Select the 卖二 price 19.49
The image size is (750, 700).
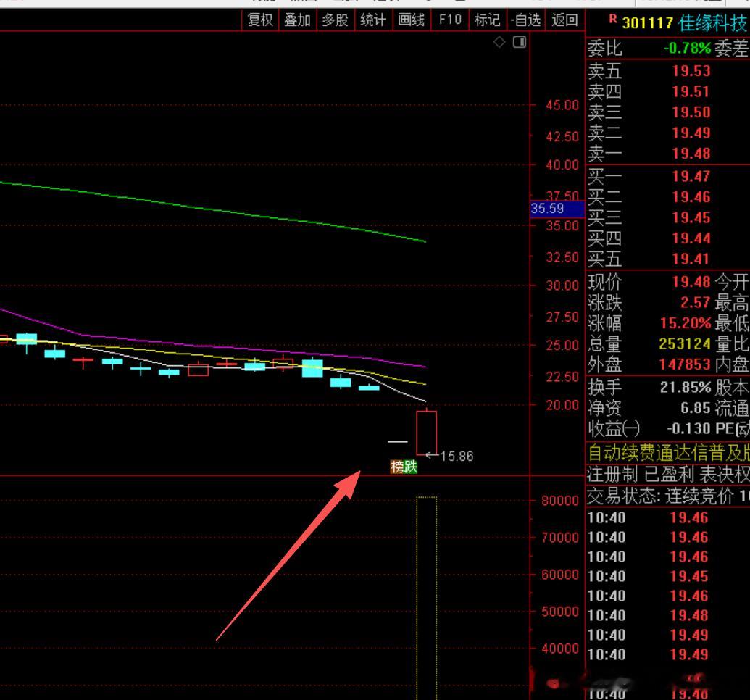pos(691,133)
